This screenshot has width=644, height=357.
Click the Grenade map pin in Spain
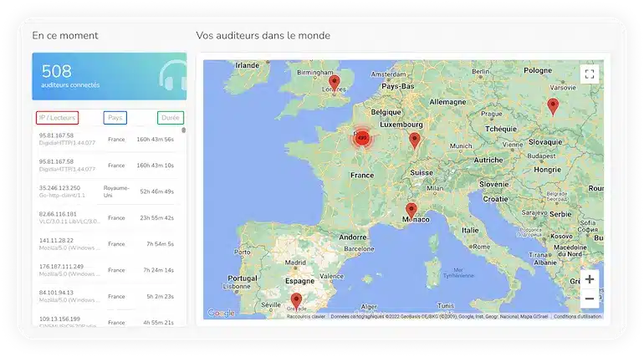pos(296,302)
